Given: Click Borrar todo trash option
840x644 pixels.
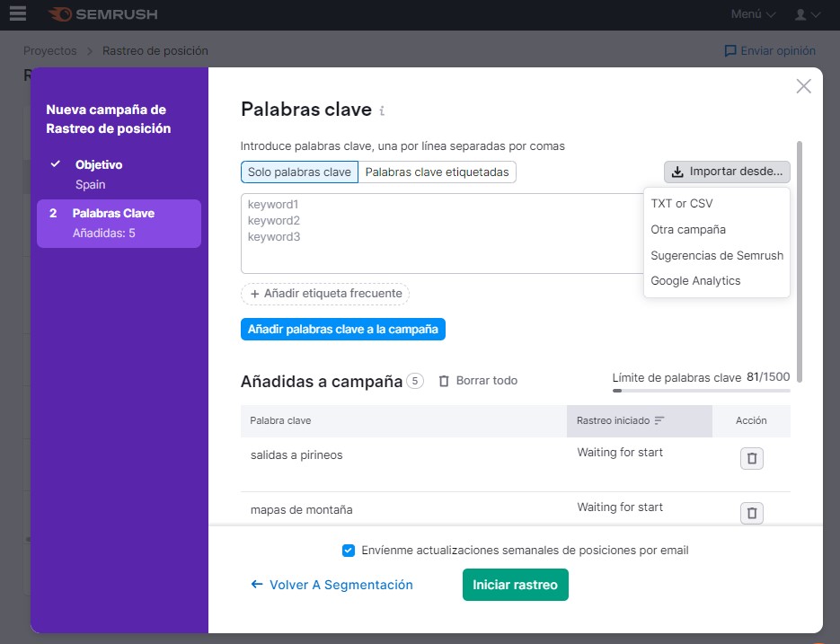Looking at the screenshot, I should coord(478,381).
